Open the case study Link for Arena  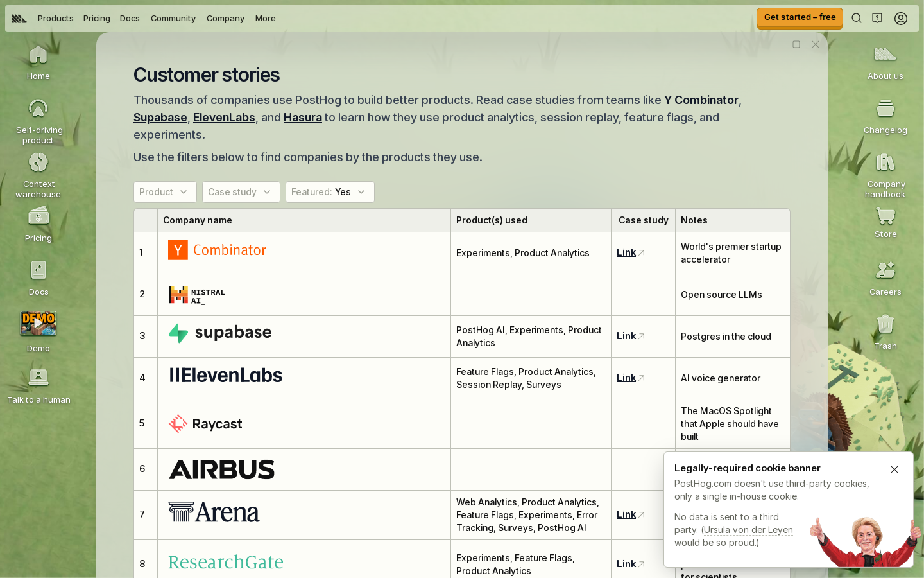point(630,514)
